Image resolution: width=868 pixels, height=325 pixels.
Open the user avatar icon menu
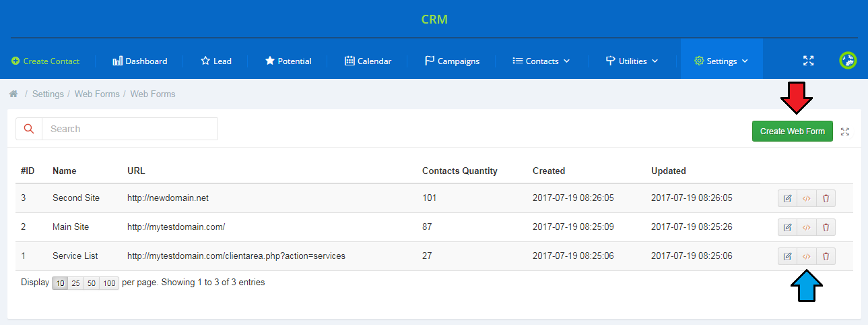point(848,61)
